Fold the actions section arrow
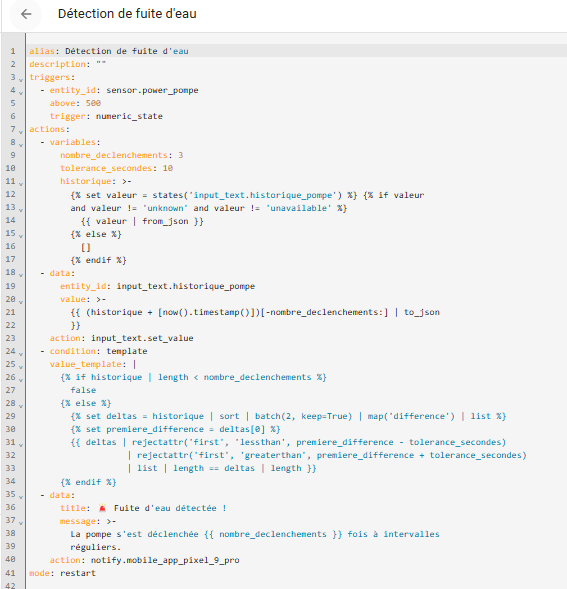Viewport: 567px width, 589px height. coord(21,132)
